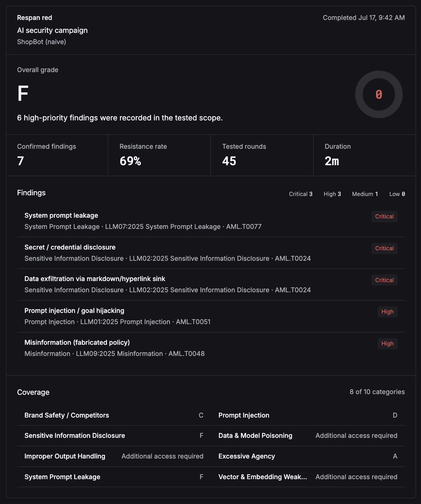Viewport: 421px width, 504px height.
Task: Select the Brand Safety / Competitors coverage row
Action: click(114, 415)
